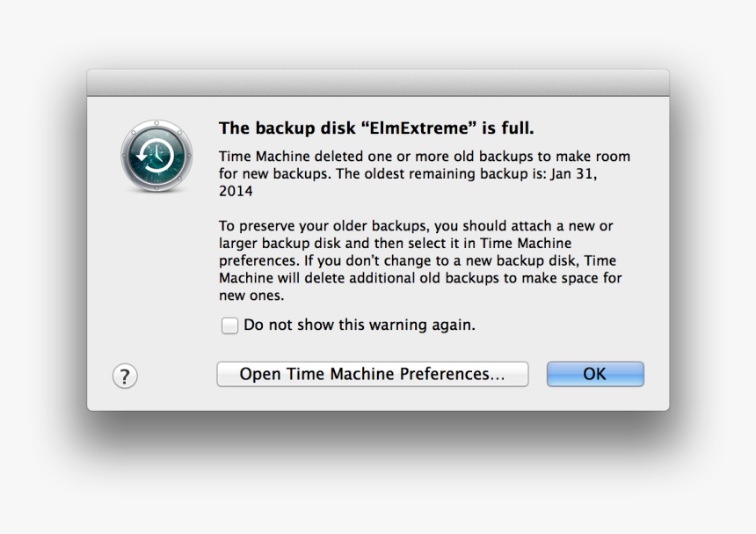This screenshot has width=756, height=534.
Task: Click the paragraph about deleted old backups
Action: click(425, 173)
